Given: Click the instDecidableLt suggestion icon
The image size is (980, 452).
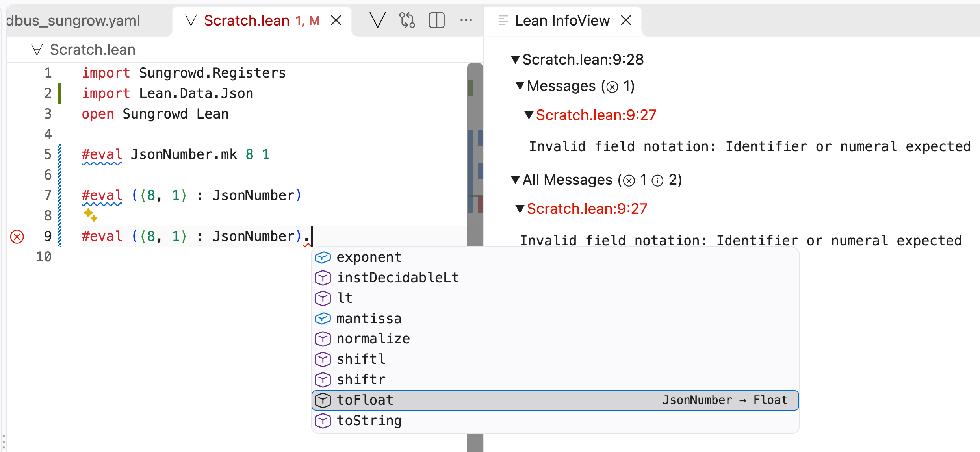Looking at the screenshot, I should coord(323,278).
